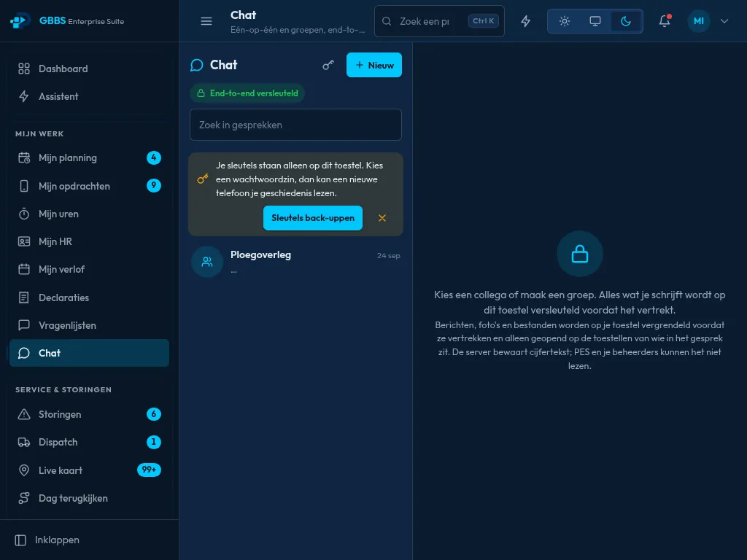Open Assistent in the sidebar
This screenshot has width=747, height=560.
tap(89, 96)
